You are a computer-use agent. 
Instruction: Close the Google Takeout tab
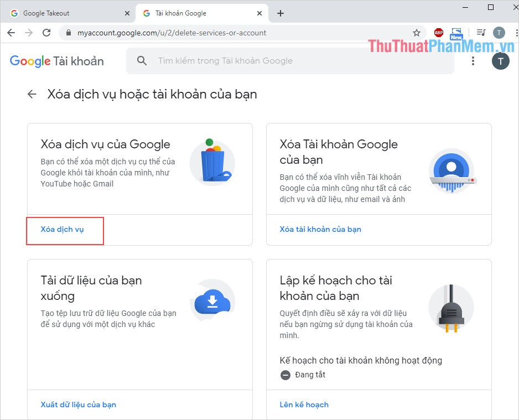click(127, 13)
